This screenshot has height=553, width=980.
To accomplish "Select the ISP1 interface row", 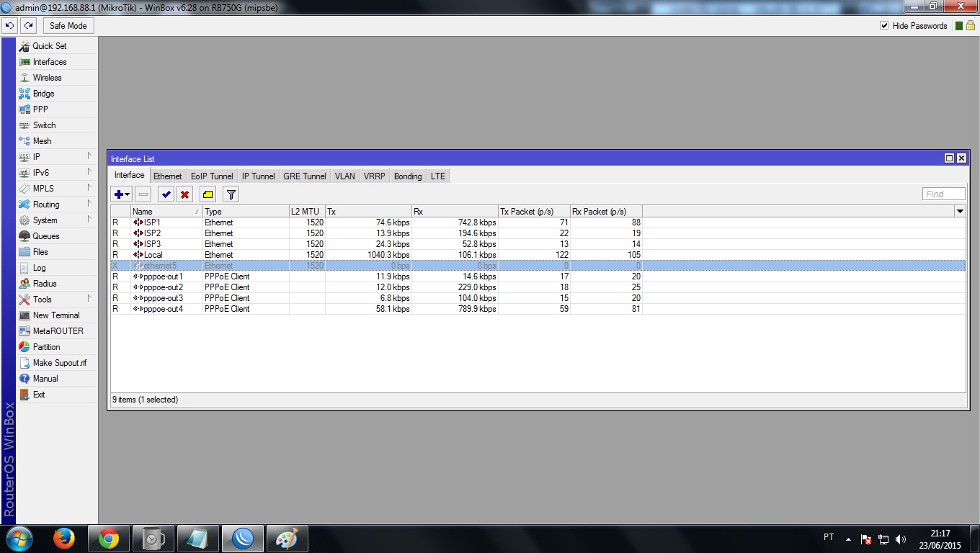I will pos(538,222).
